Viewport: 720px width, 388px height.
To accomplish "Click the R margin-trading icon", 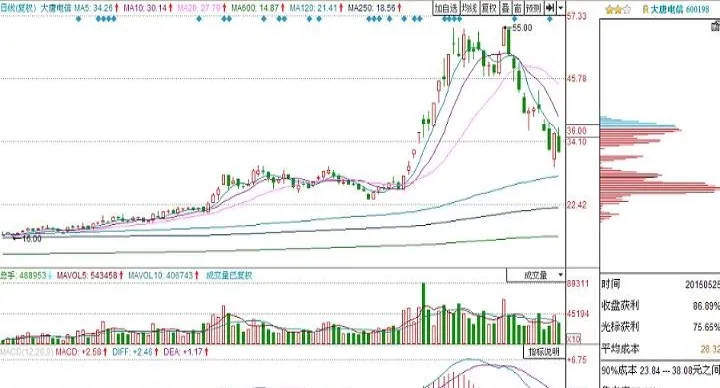I will (646, 10).
